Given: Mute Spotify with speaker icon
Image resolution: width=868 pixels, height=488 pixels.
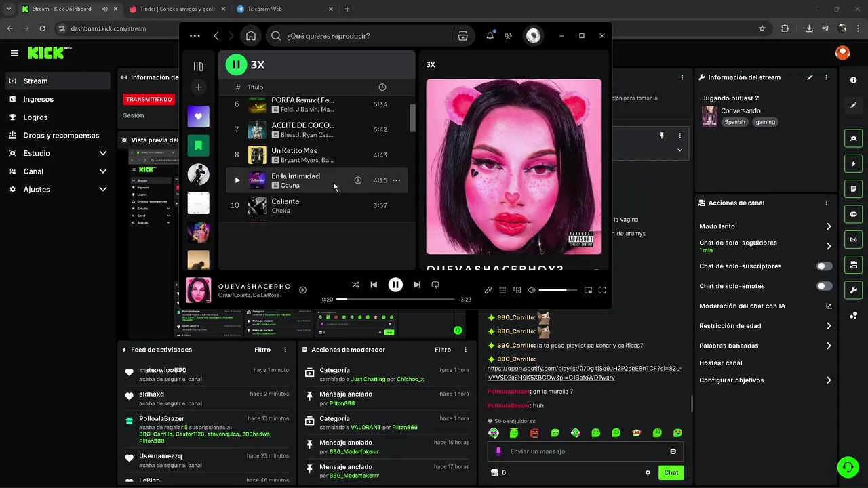Looking at the screenshot, I should tap(532, 290).
